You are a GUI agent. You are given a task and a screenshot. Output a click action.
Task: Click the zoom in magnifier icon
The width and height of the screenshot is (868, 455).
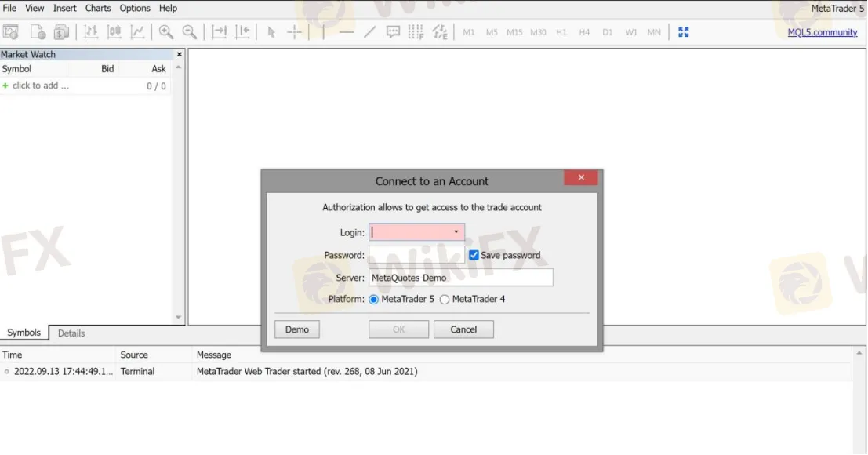coord(165,32)
